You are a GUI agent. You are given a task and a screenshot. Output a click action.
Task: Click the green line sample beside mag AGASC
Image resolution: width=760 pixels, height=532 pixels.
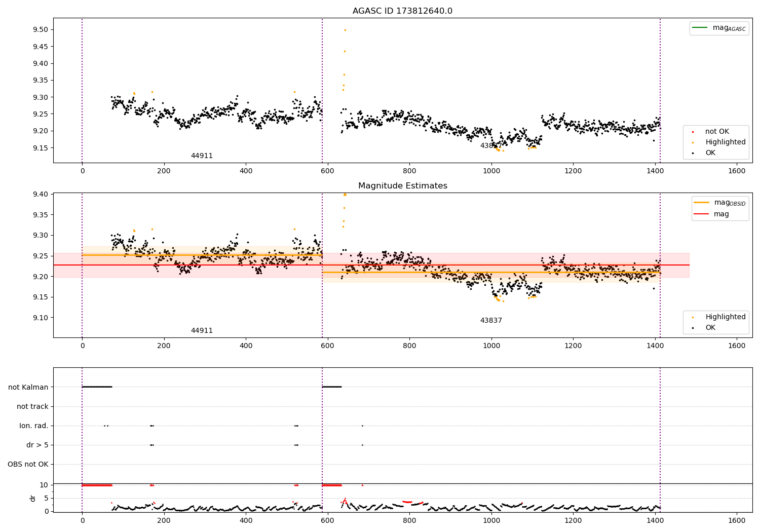700,27
